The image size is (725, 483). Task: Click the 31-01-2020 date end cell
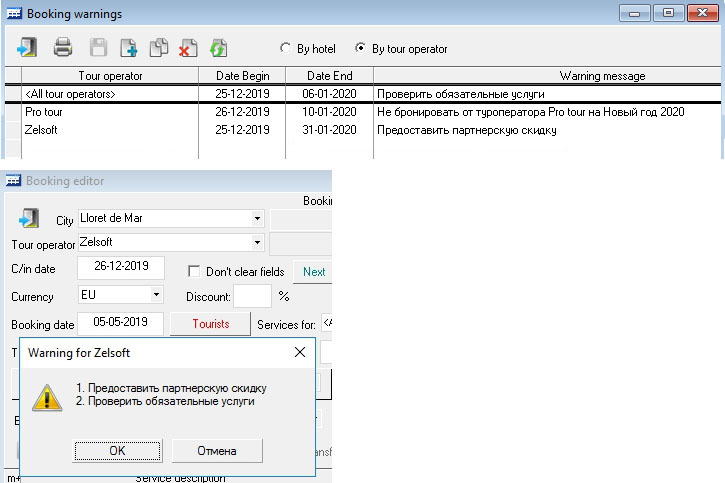[329, 130]
